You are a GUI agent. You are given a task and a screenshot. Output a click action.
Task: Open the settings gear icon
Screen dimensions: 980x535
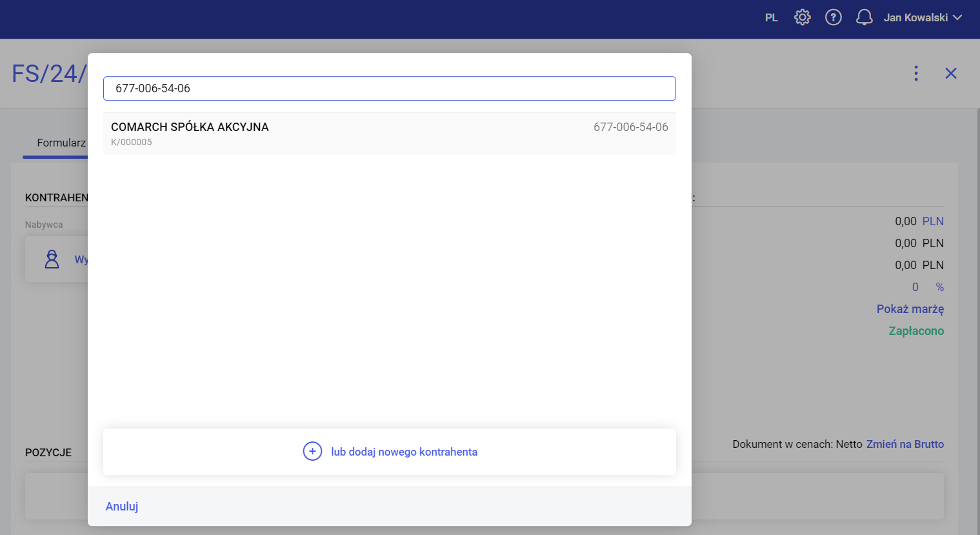[802, 17]
